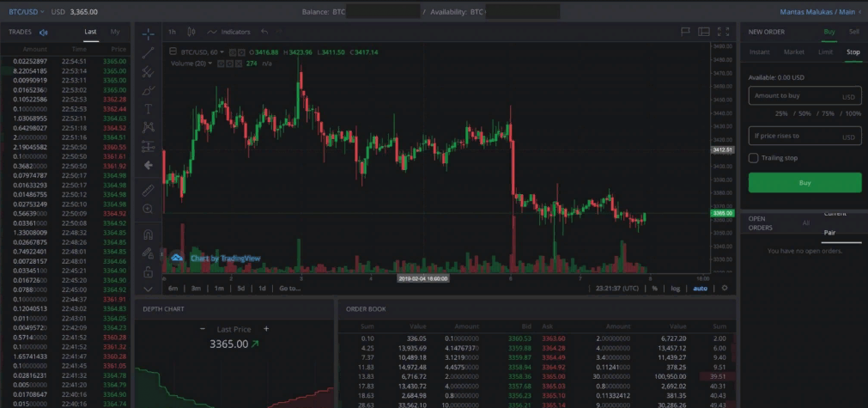This screenshot has height=408, width=868.
Task: Focus the Amount to buy field
Action: tap(804, 95)
